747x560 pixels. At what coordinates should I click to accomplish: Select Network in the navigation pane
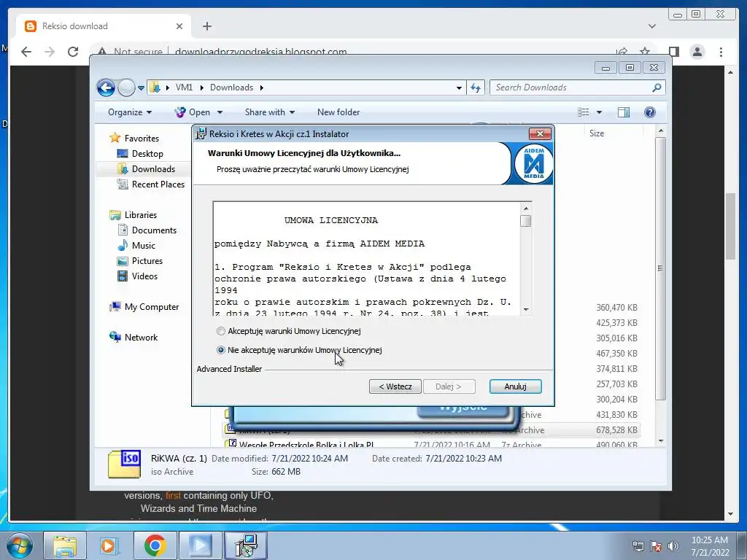pyautogui.click(x=141, y=337)
